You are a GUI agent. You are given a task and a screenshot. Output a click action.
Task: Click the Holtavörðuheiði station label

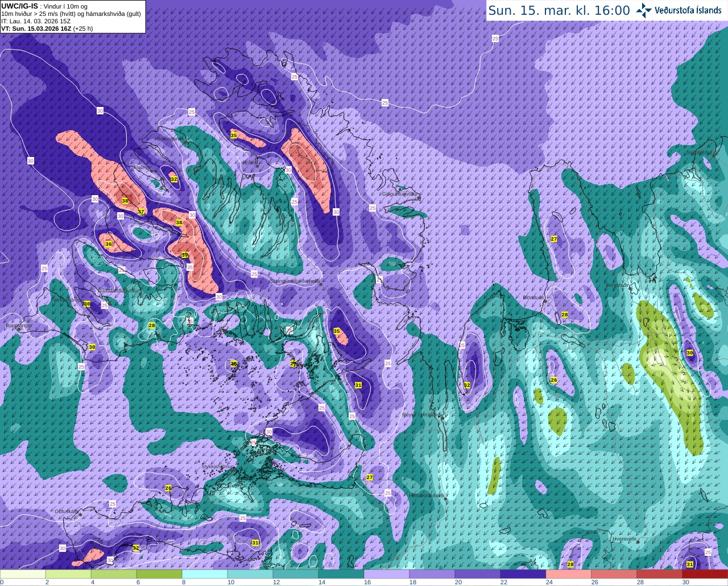(x=427, y=496)
